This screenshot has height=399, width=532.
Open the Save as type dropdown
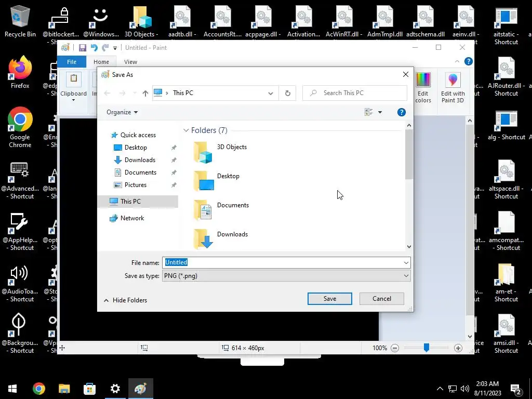(x=286, y=276)
